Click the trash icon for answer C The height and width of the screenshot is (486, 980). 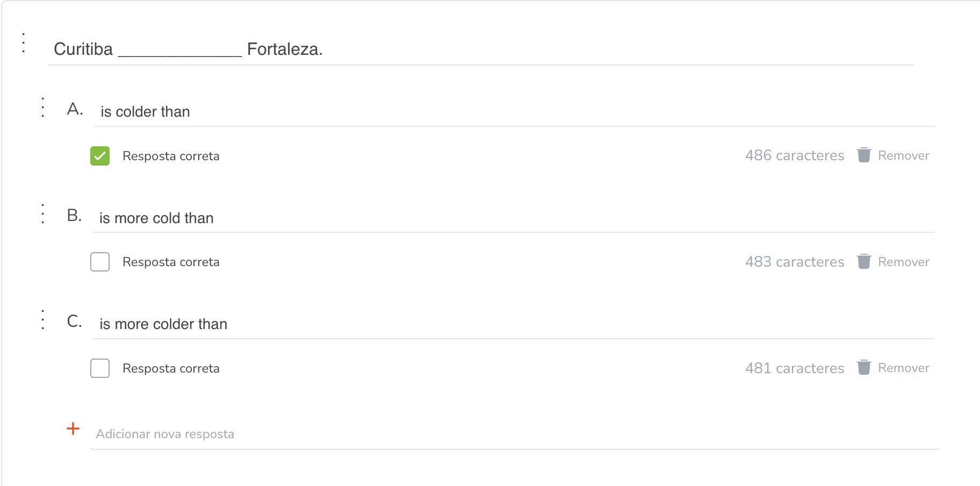point(864,368)
